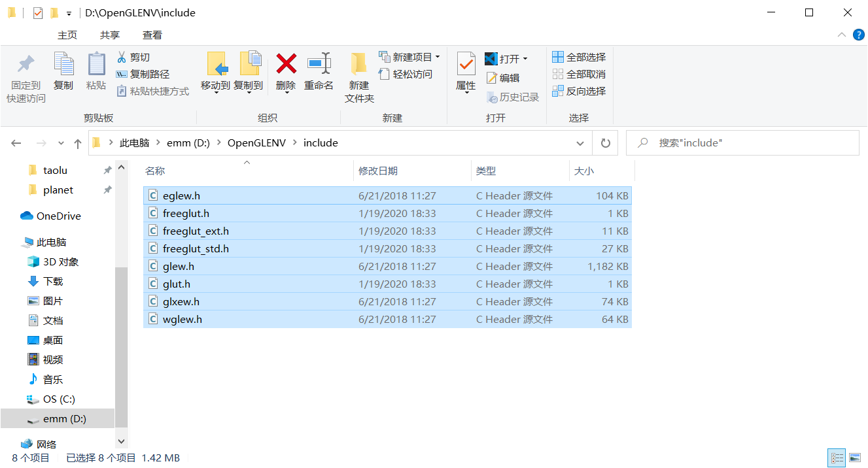Rename the selected file

(319, 72)
